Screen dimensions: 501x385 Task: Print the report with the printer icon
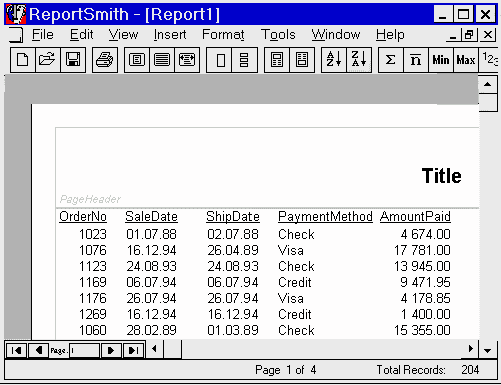tap(105, 60)
